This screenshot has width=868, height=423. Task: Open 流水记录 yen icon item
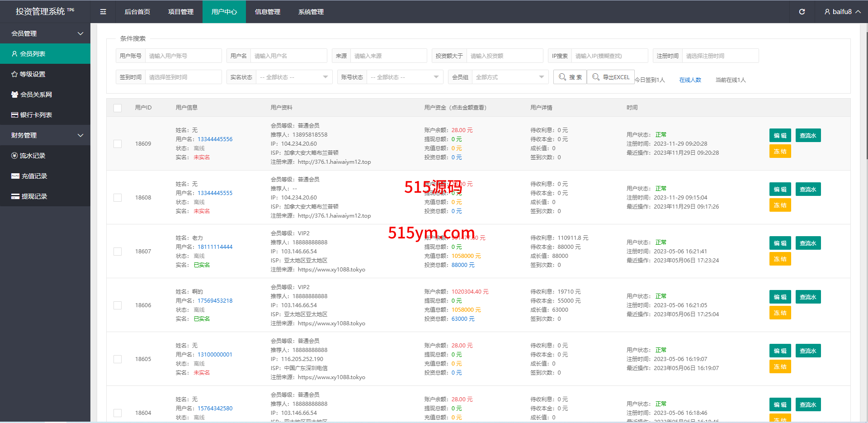[14, 156]
